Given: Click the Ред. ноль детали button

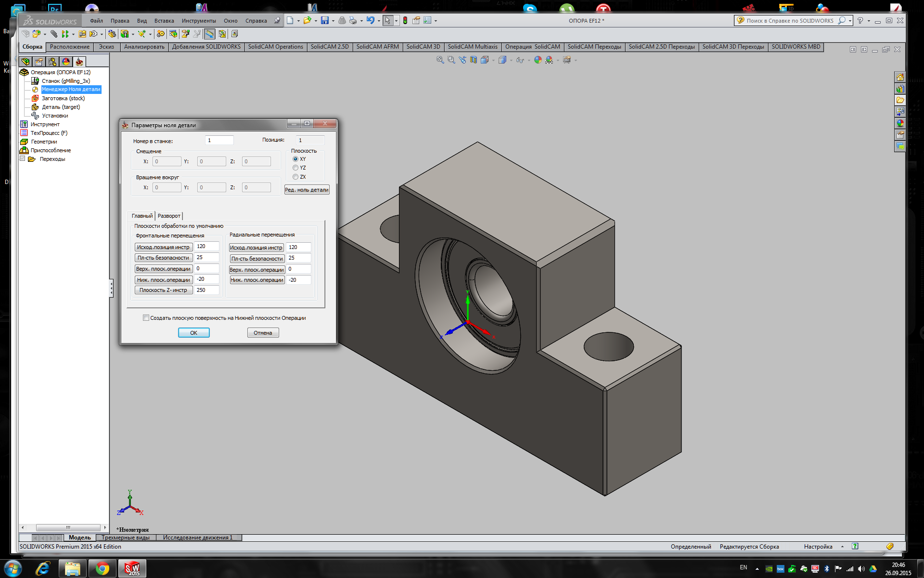Looking at the screenshot, I should [x=307, y=190].
